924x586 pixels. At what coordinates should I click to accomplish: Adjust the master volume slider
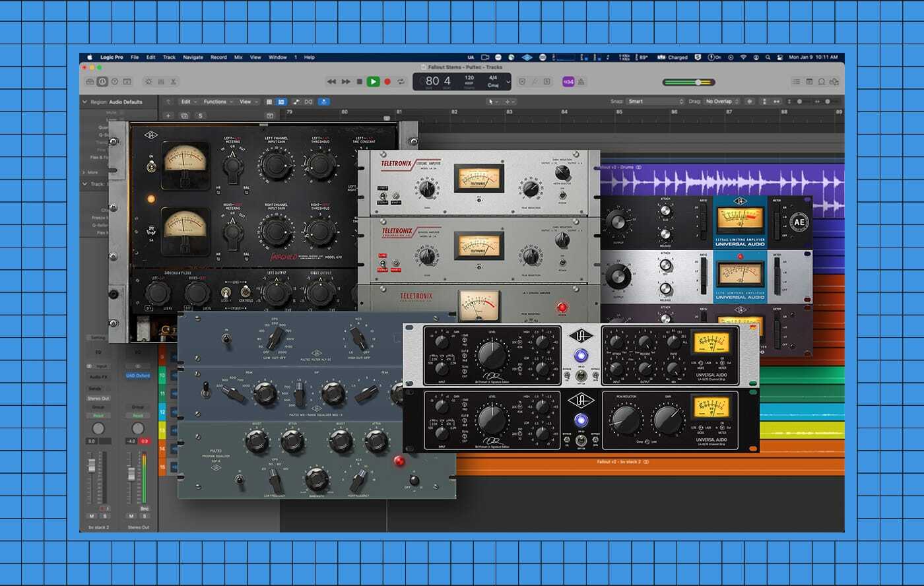tap(688, 82)
